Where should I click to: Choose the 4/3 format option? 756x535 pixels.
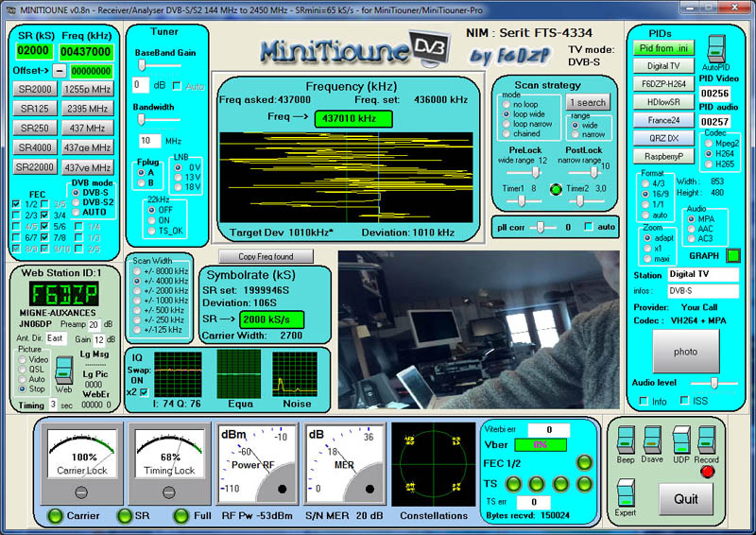click(645, 183)
